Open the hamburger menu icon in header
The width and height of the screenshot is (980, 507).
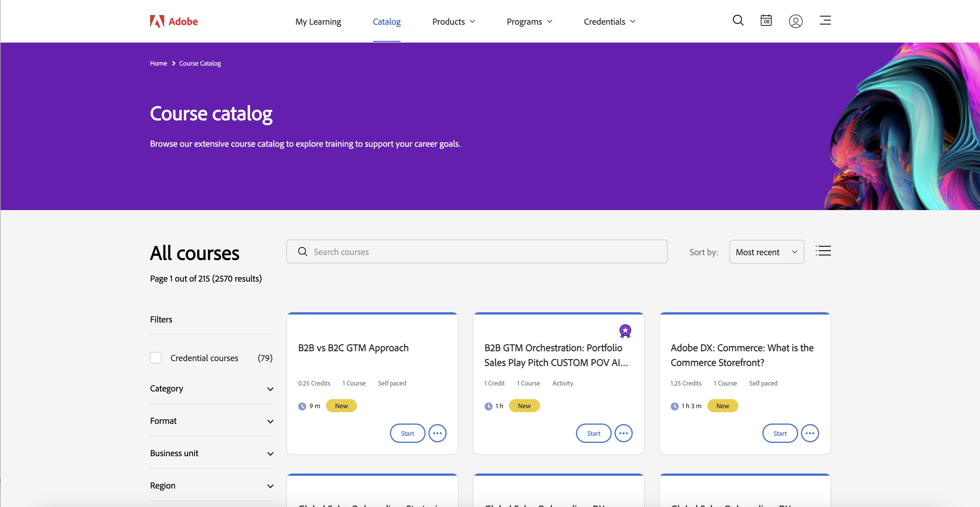pos(825,20)
